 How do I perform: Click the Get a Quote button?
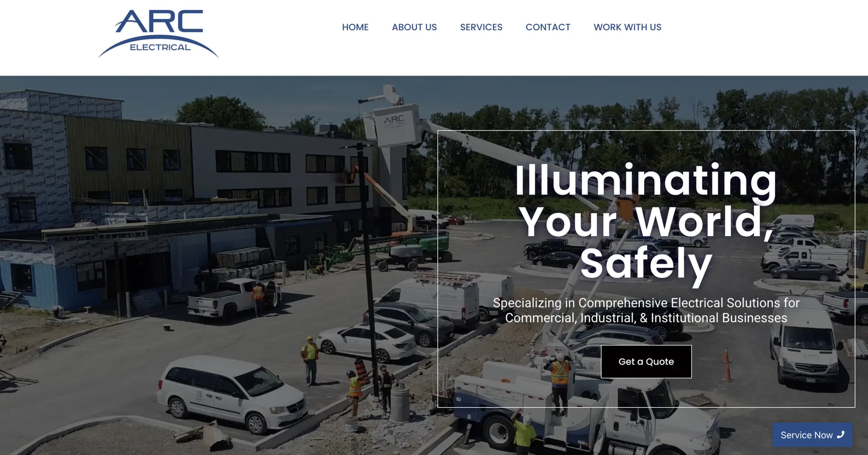646,361
